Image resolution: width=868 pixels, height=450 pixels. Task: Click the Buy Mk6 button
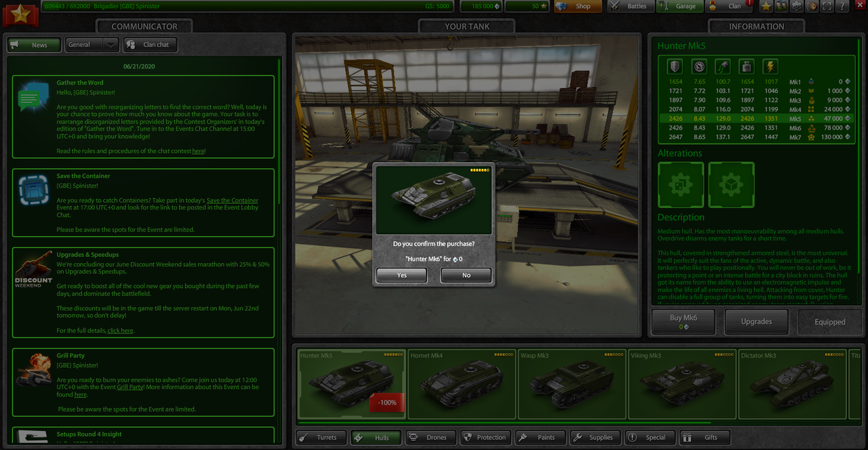point(684,322)
